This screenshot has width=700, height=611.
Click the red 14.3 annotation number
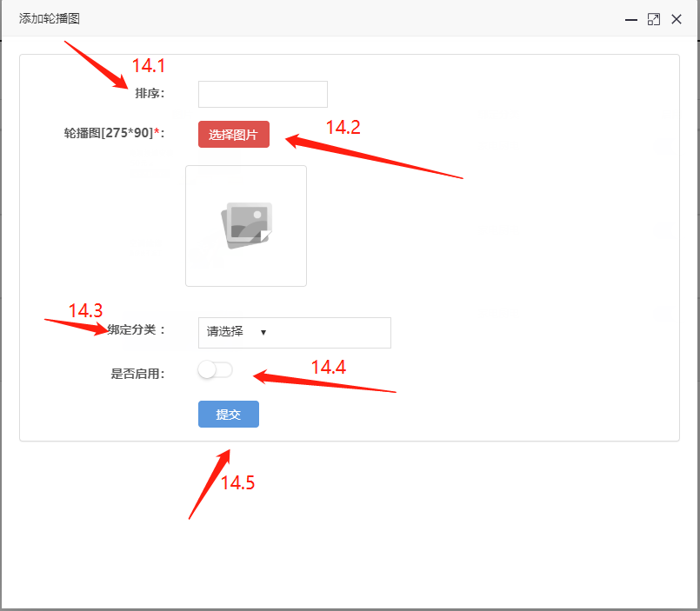[x=85, y=310]
